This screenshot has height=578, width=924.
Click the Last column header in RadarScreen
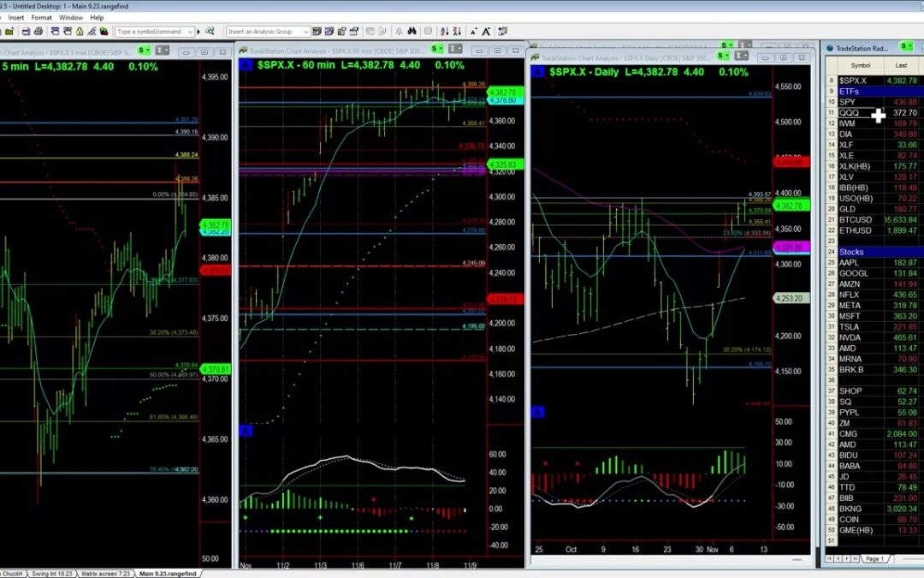coord(901,65)
